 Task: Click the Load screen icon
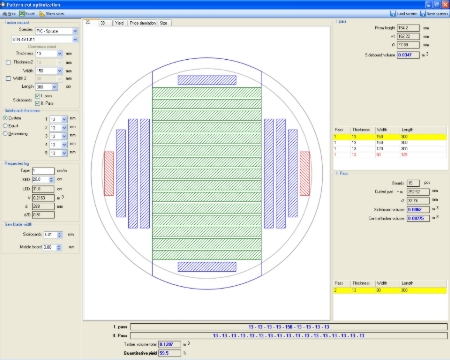(393, 14)
